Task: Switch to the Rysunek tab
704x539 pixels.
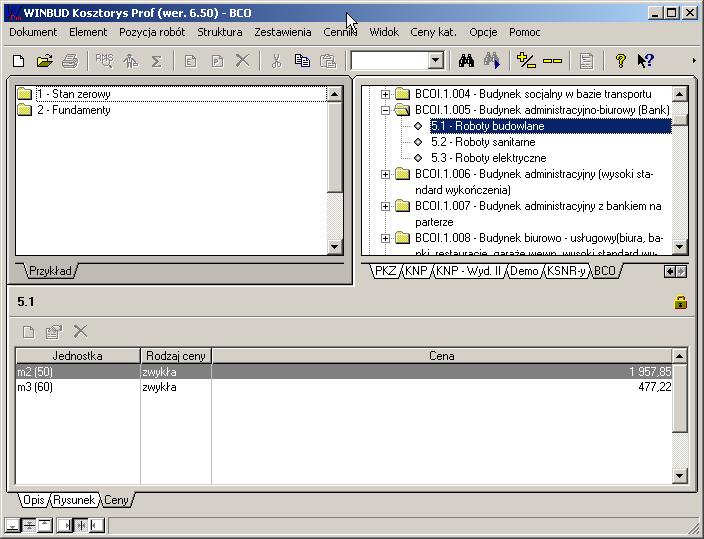Action: [74, 500]
